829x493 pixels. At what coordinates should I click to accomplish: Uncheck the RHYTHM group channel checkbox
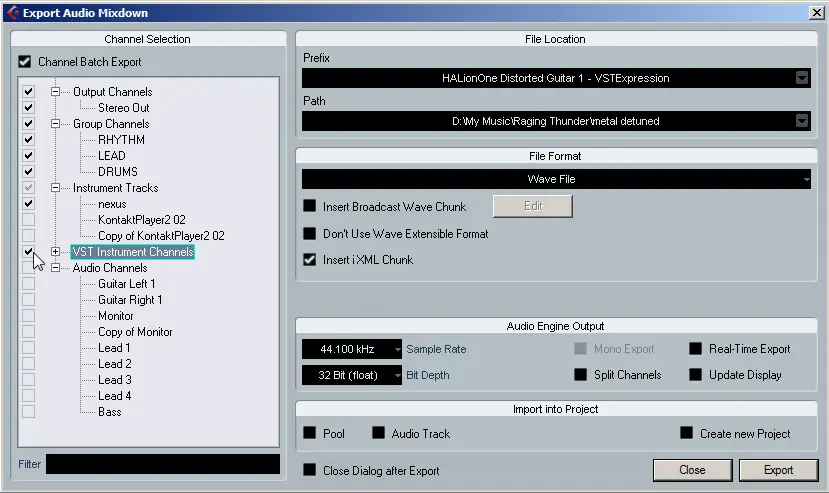(28, 140)
